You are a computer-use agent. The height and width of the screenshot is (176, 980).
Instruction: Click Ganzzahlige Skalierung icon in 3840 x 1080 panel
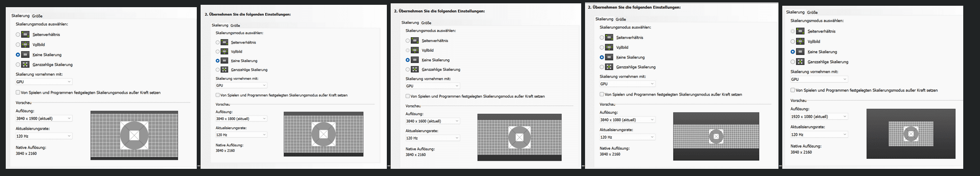(609, 67)
